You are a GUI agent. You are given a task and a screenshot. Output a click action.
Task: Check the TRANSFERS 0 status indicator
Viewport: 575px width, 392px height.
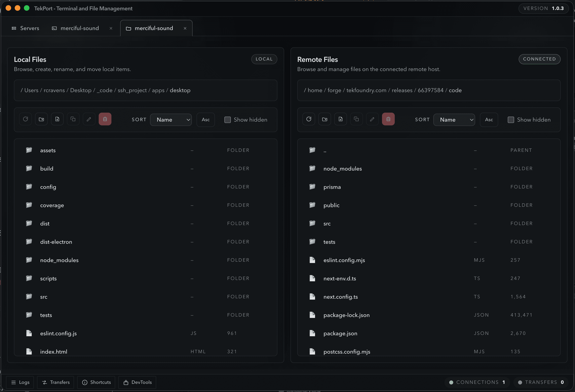pos(541,382)
